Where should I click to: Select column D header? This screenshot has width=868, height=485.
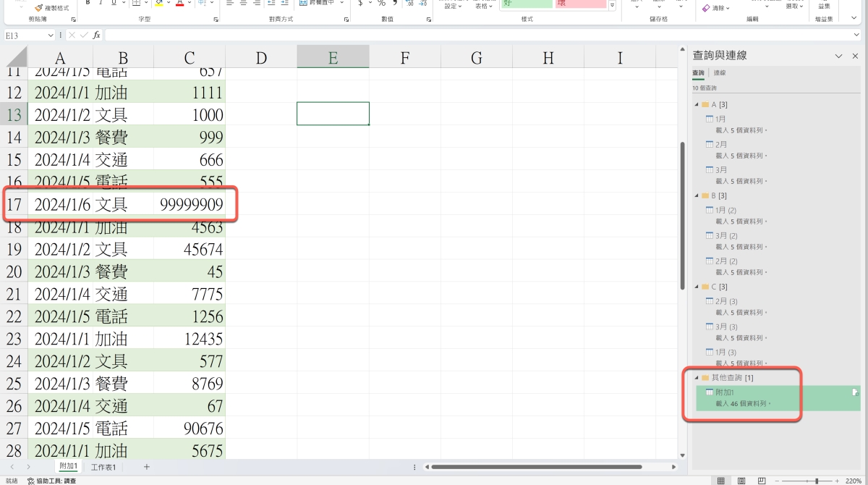(x=261, y=58)
